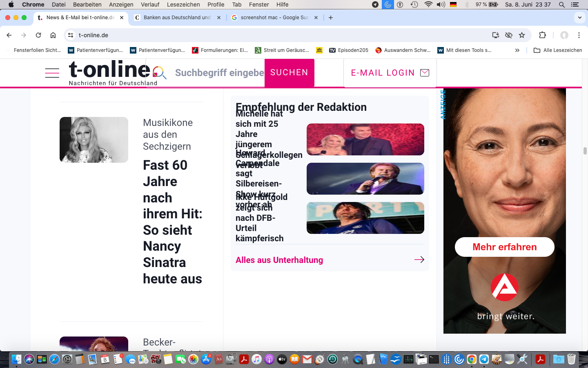Open the battery status menu
588x368 pixels.
tap(494, 4)
